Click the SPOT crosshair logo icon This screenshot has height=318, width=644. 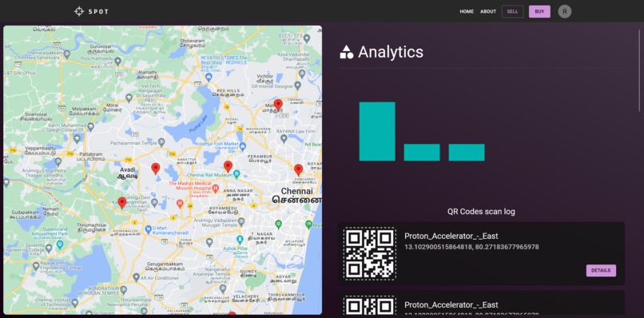79,11
